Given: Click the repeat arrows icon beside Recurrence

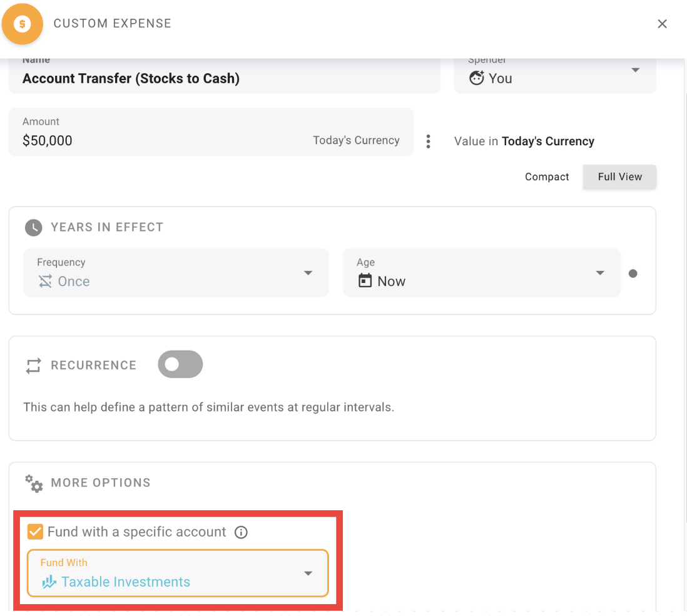Looking at the screenshot, I should coord(33,365).
